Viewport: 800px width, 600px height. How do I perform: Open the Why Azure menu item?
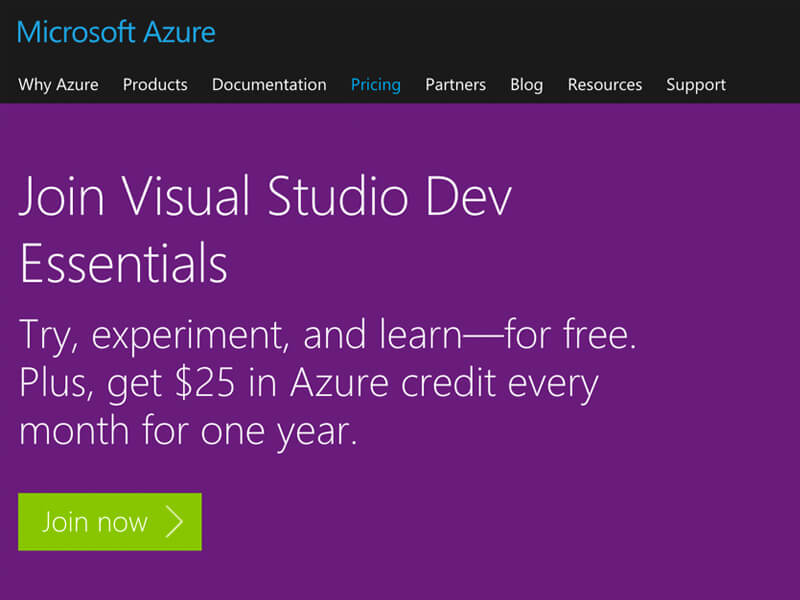pyautogui.click(x=58, y=85)
